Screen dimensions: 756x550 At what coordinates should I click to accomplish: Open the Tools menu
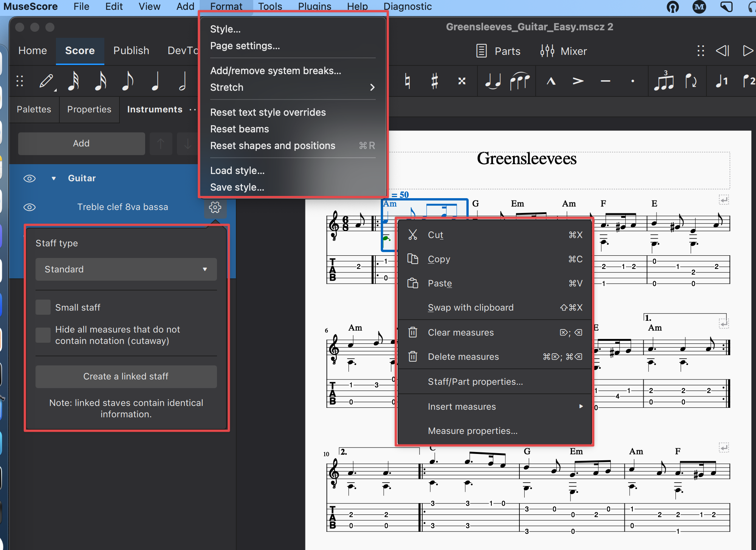[x=270, y=6]
